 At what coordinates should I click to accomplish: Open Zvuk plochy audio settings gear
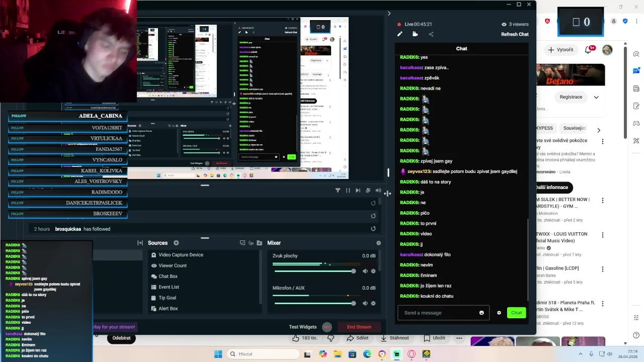(x=373, y=271)
